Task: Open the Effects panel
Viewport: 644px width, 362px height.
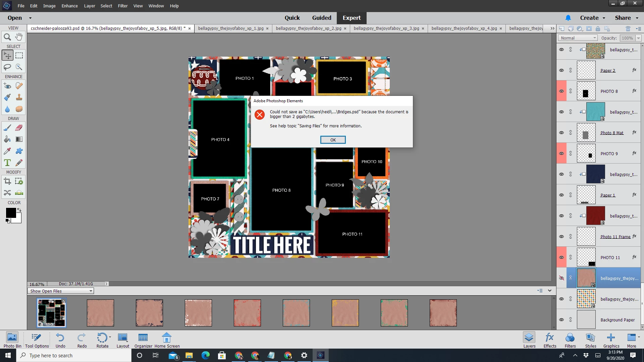Action: (x=550, y=340)
